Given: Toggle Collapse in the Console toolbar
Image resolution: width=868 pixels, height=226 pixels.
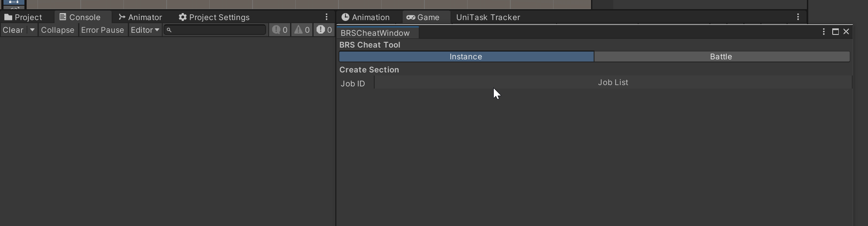Looking at the screenshot, I should pyautogui.click(x=58, y=30).
